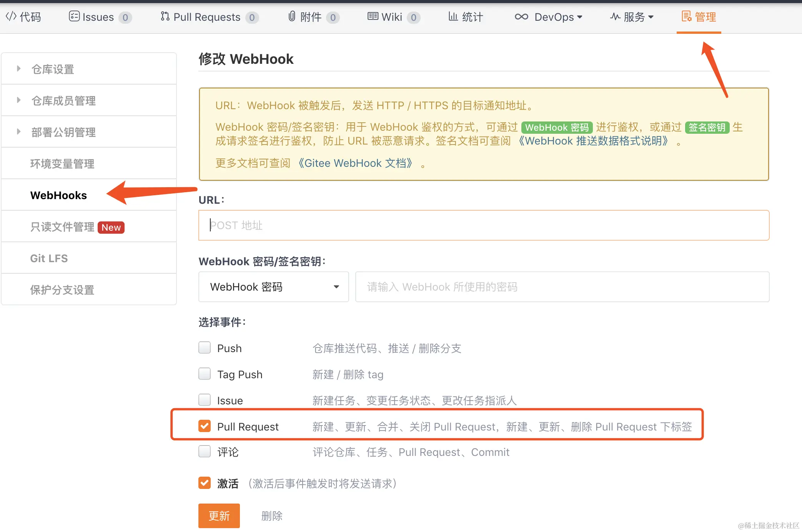The image size is (802, 532).
Task: Open the WebHook 密码 type dropdown
Action: (x=273, y=287)
